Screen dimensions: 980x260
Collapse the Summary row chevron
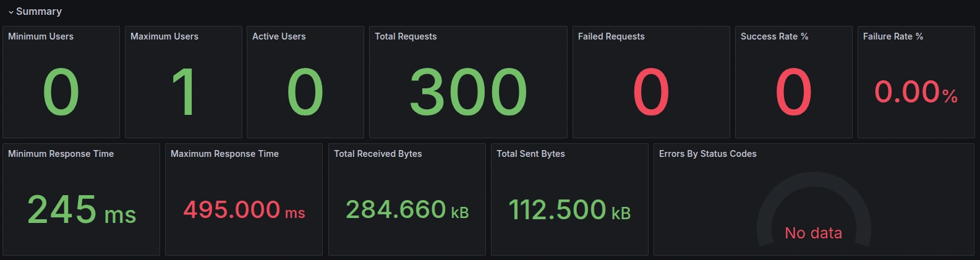[11, 12]
